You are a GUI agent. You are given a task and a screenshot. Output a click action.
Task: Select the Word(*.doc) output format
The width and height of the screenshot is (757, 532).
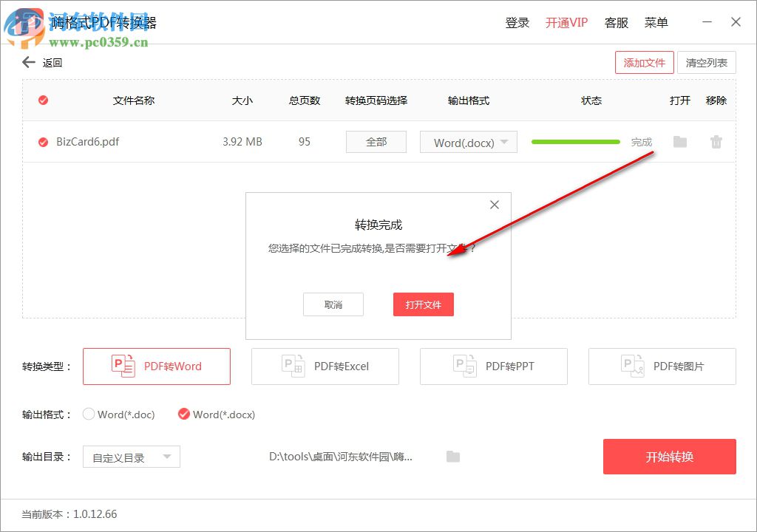[89, 415]
